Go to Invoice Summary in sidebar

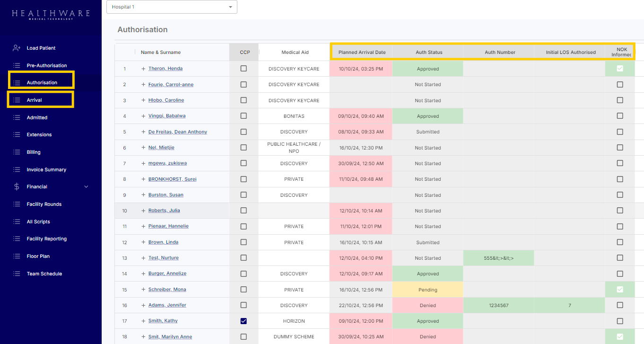pyautogui.click(x=46, y=169)
